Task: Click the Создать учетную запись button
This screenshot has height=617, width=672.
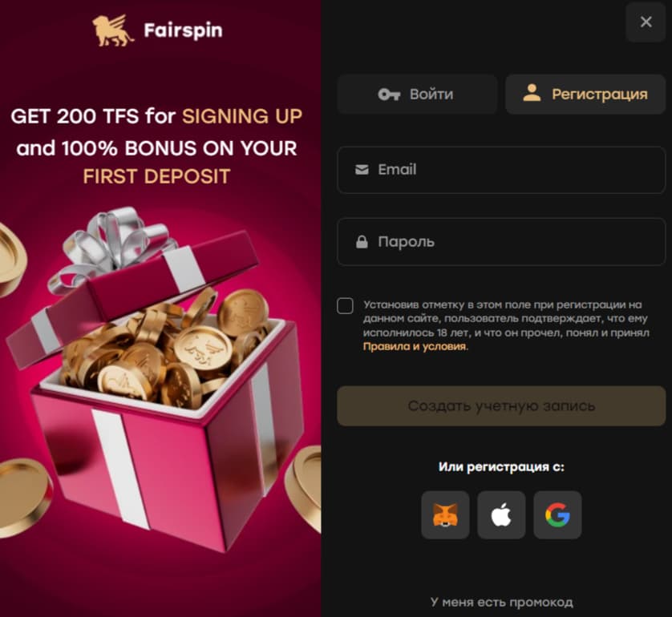Action: [x=501, y=406]
